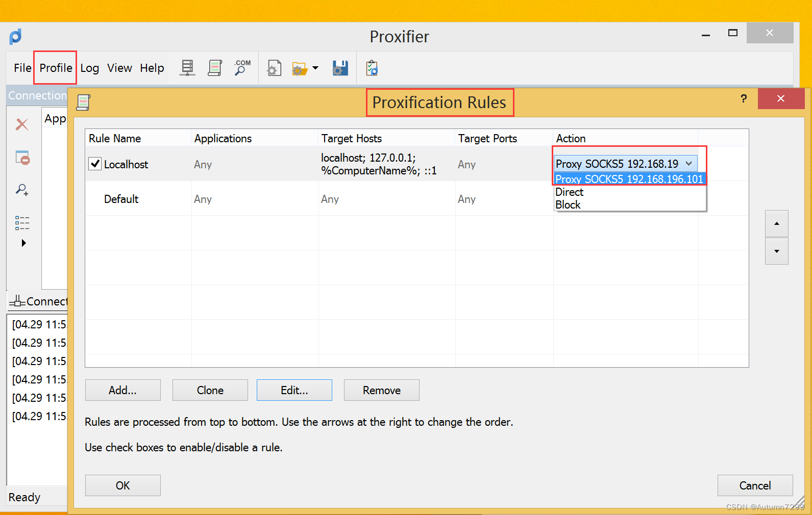Click the advanced profile settings file icon

click(x=274, y=68)
